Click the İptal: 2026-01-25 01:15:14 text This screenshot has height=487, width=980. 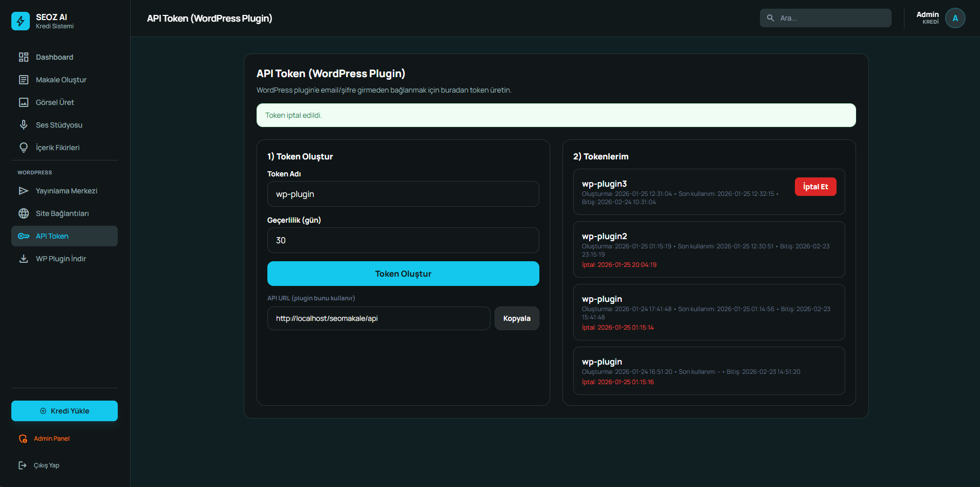[618, 328]
